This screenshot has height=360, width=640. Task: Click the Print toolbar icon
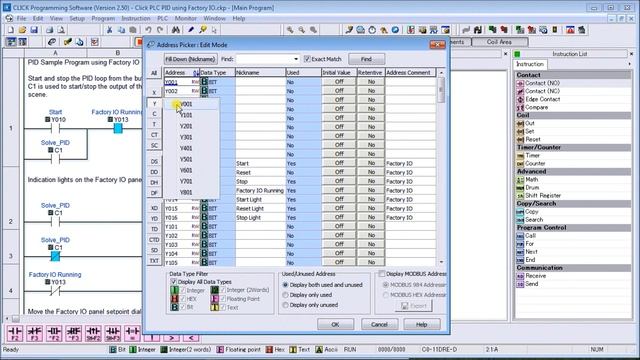(x=50, y=30)
